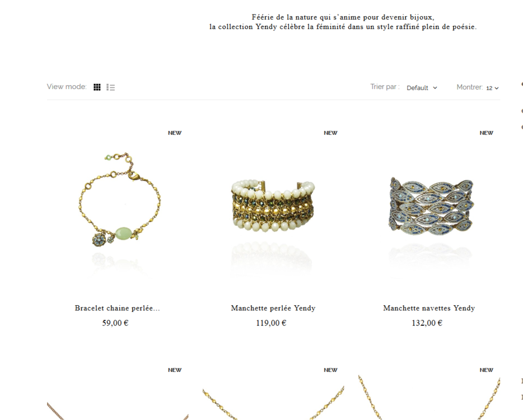Expand the Montrer 12 items dropdown
Screen dimensions: 523x420
[492, 88]
